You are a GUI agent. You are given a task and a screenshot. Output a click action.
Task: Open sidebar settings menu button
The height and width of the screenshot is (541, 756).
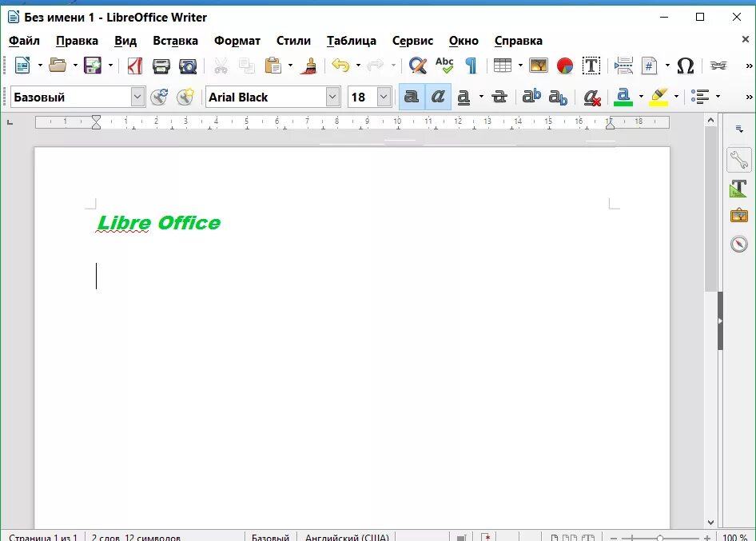coord(738,129)
